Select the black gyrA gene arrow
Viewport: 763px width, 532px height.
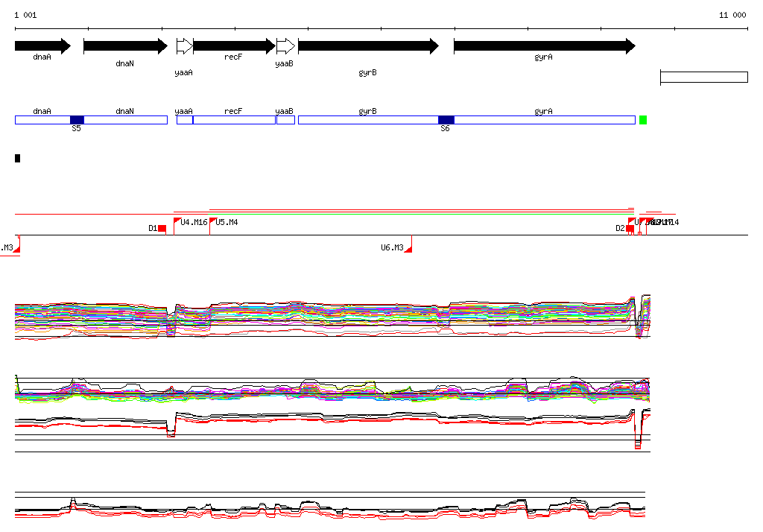pyautogui.click(x=545, y=46)
